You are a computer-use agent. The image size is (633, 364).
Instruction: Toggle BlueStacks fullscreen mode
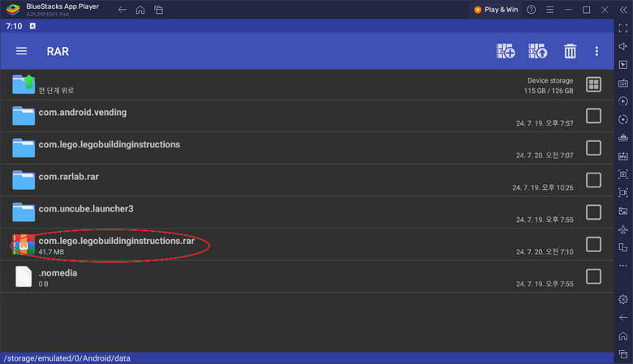[623, 28]
